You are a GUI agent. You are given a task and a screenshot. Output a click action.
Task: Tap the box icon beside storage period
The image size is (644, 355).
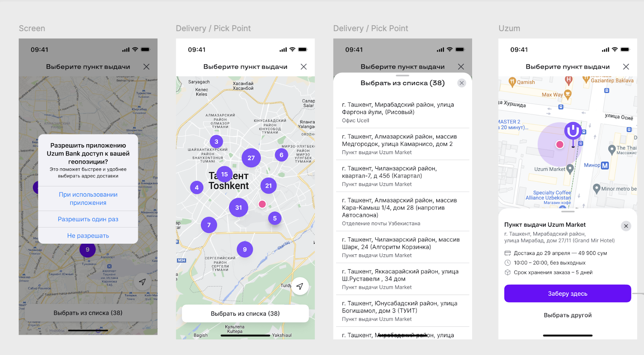(508, 272)
